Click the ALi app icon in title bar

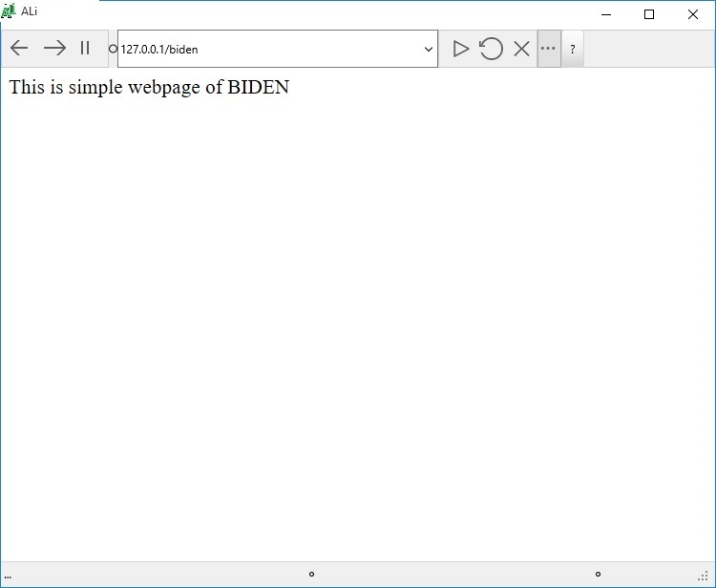point(9,10)
